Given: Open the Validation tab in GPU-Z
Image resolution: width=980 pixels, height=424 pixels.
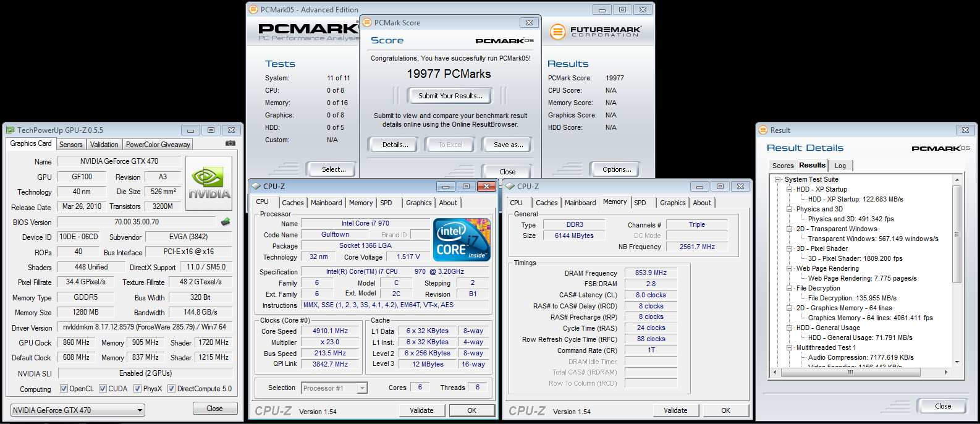Looking at the screenshot, I should tap(104, 145).
